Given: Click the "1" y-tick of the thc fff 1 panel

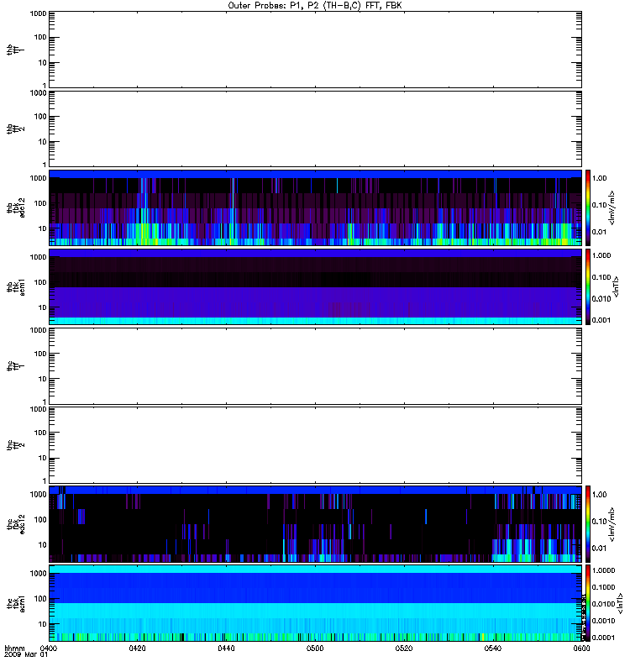Looking at the screenshot, I should pyautogui.click(x=45, y=402).
